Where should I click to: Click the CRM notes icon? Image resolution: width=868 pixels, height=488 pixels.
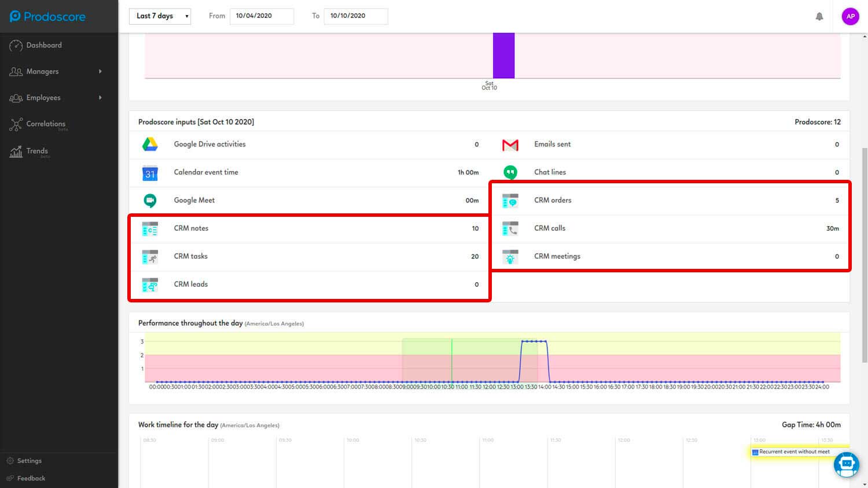[150, 229]
